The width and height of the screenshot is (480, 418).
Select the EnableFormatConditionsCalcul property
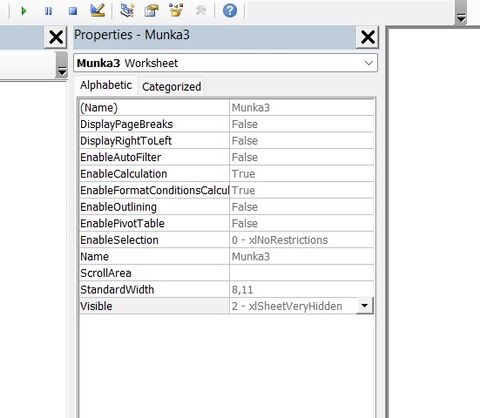pos(155,190)
